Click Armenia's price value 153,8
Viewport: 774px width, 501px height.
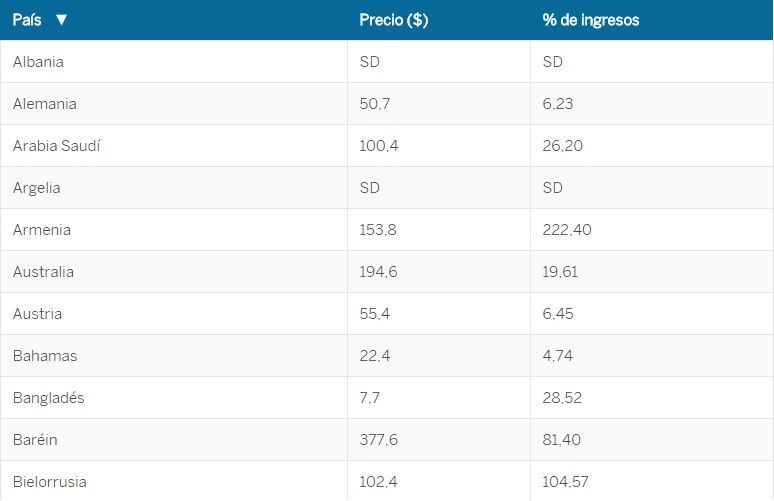coord(378,230)
